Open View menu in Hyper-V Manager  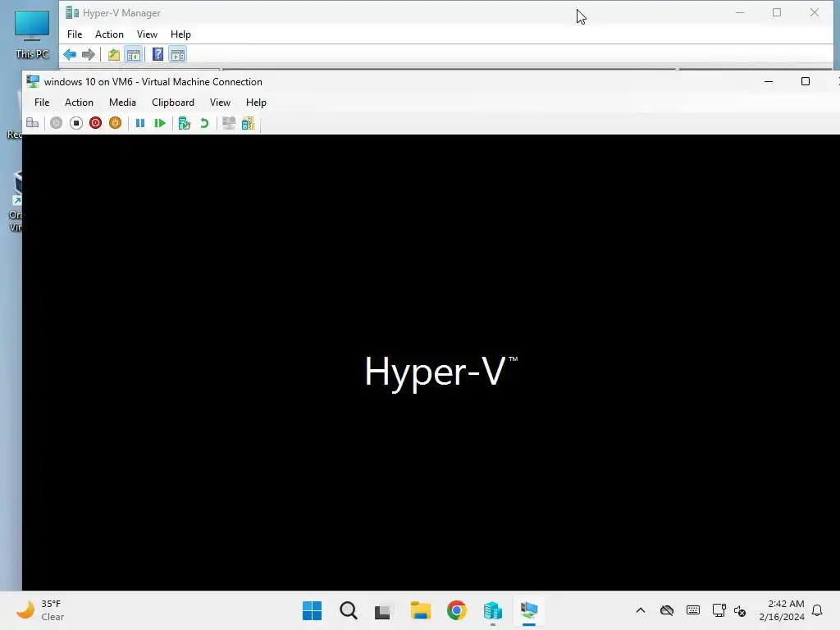[x=147, y=34]
